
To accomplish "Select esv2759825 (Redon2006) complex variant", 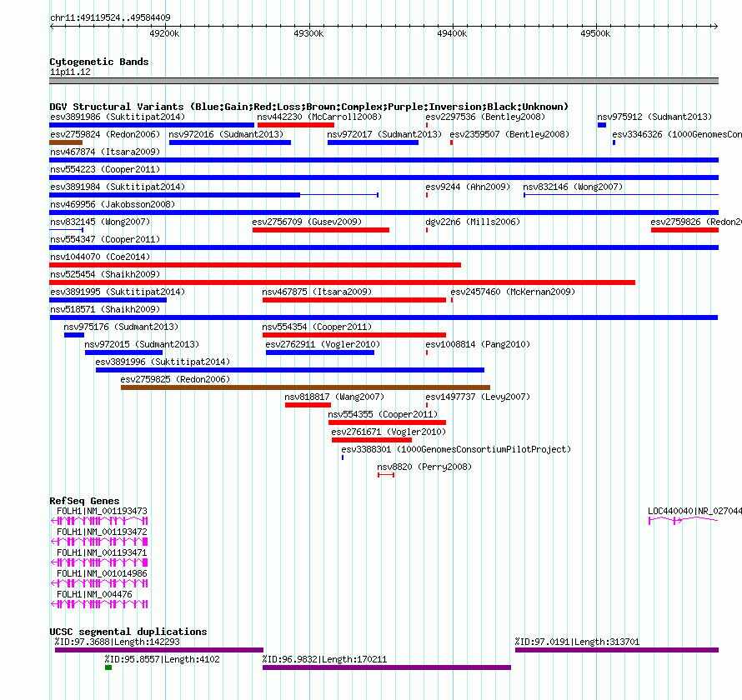I will pos(305,387).
